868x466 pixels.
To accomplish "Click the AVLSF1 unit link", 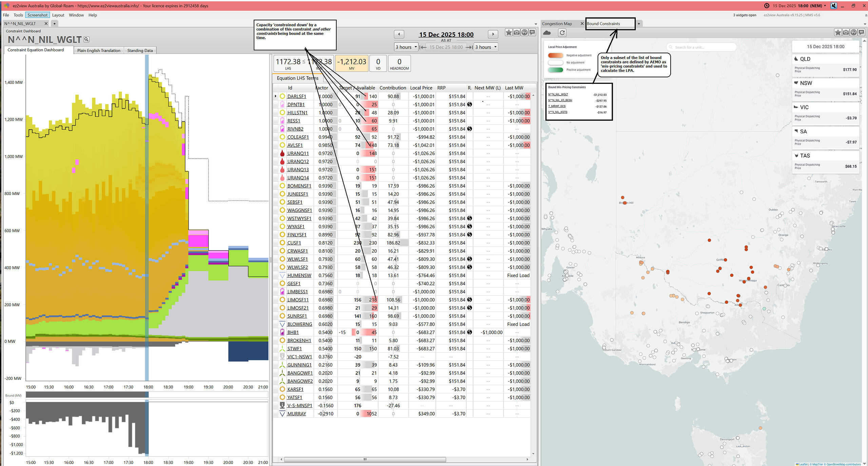I will [x=295, y=145].
